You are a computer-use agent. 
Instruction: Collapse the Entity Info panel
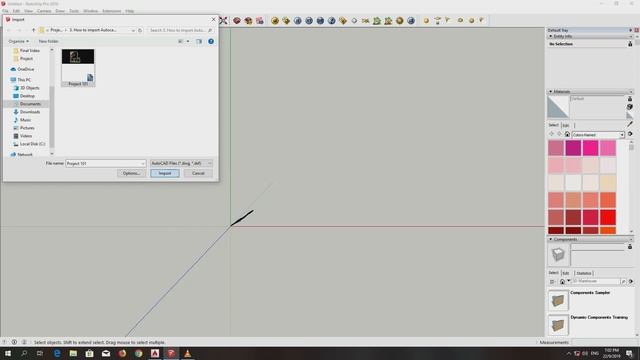(x=551, y=36)
